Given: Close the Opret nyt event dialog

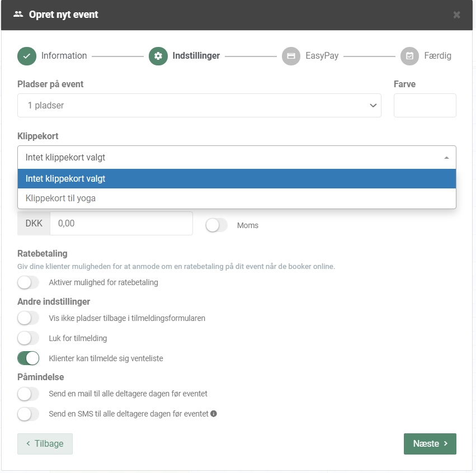Looking at the screenshot, I should click(x=456, y=15).
